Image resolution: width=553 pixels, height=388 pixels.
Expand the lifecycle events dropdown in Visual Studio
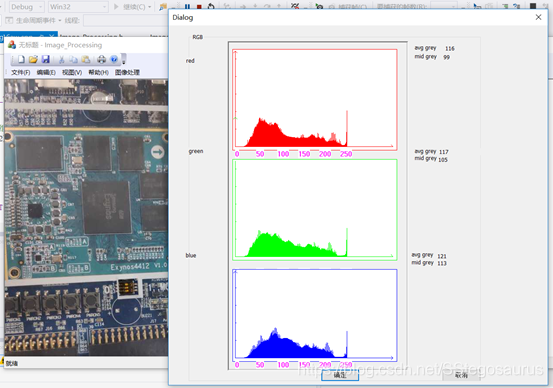pyautogui.click(x=60, y=20)
